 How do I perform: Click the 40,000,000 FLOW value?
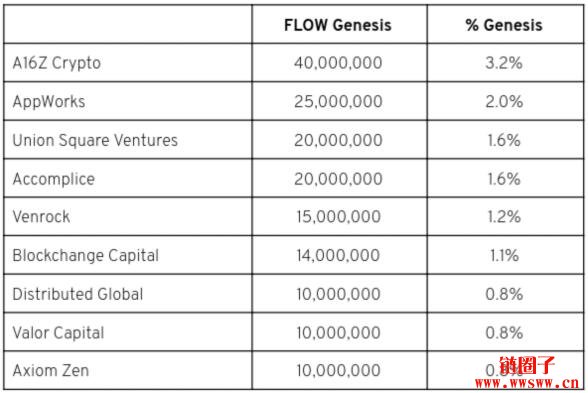point(338,63)
